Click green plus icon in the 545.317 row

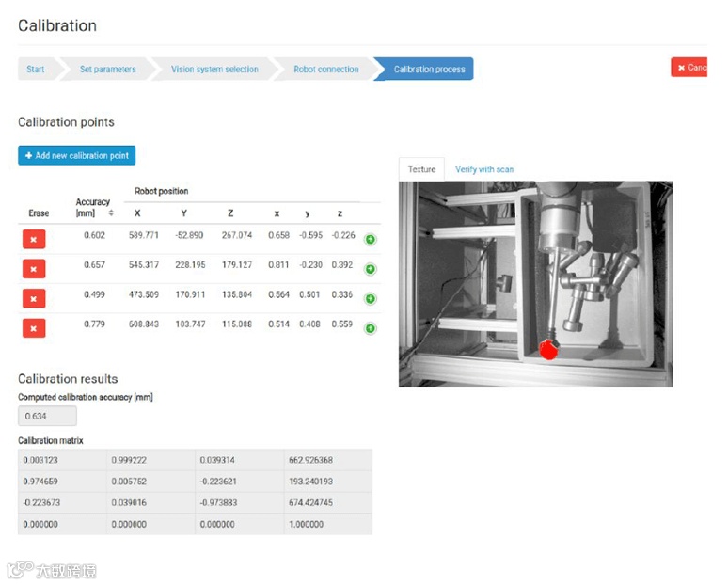coord(370,269)
